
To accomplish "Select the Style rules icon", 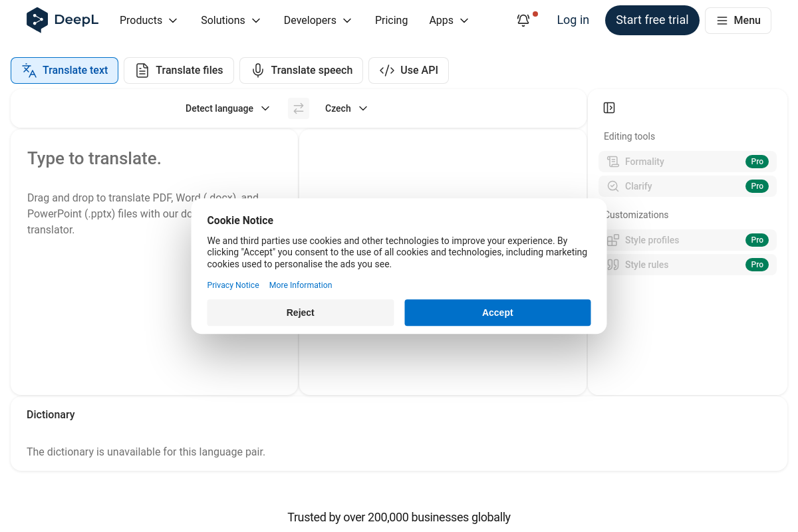I will [x=613, y=265].
